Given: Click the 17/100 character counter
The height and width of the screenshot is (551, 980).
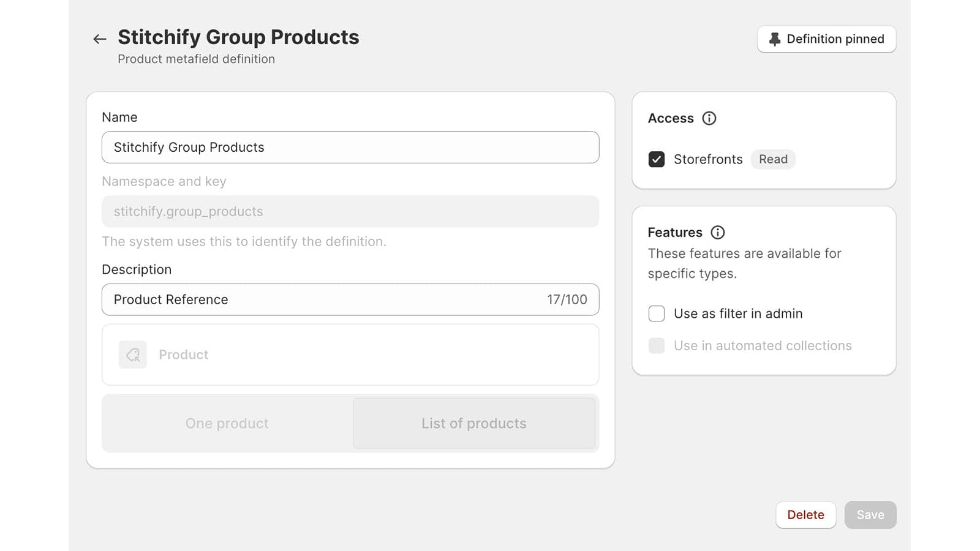Looking at the screenshot, I should [567, 300].
